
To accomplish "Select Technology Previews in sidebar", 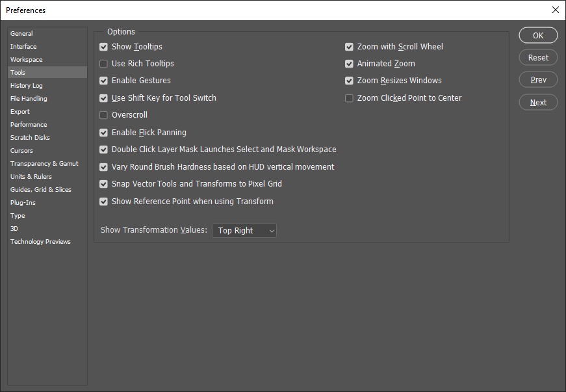I will tap(40, 242).
